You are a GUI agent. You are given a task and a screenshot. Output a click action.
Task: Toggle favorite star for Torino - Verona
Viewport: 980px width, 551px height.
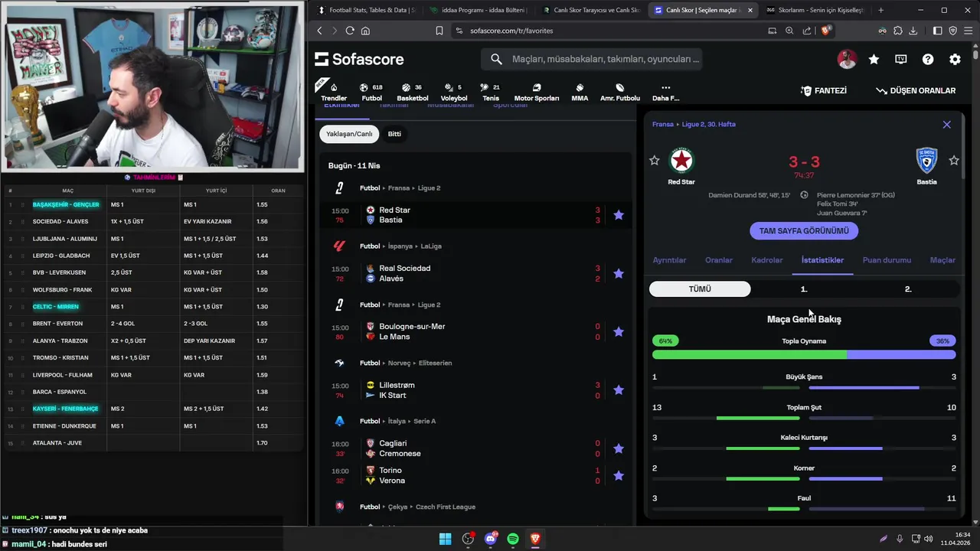point(619,475)
